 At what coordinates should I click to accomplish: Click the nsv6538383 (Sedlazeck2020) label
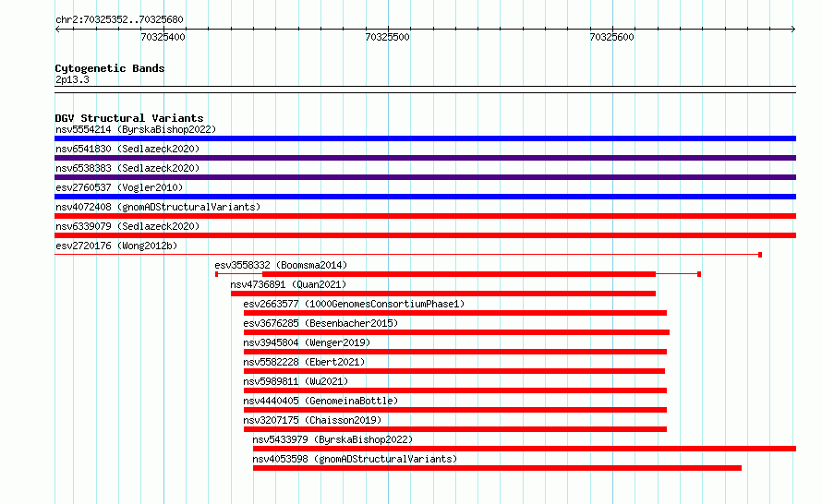pos(127,168)
